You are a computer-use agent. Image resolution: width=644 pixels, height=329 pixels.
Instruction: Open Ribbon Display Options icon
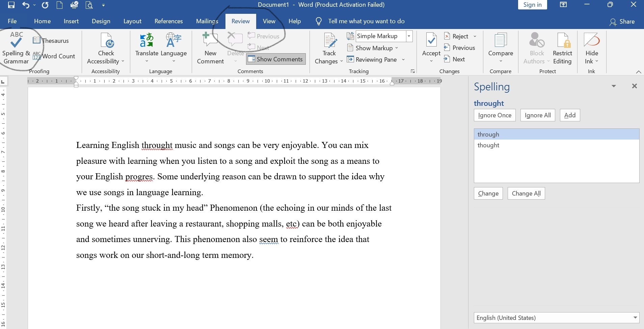click(x=563, y=5)
